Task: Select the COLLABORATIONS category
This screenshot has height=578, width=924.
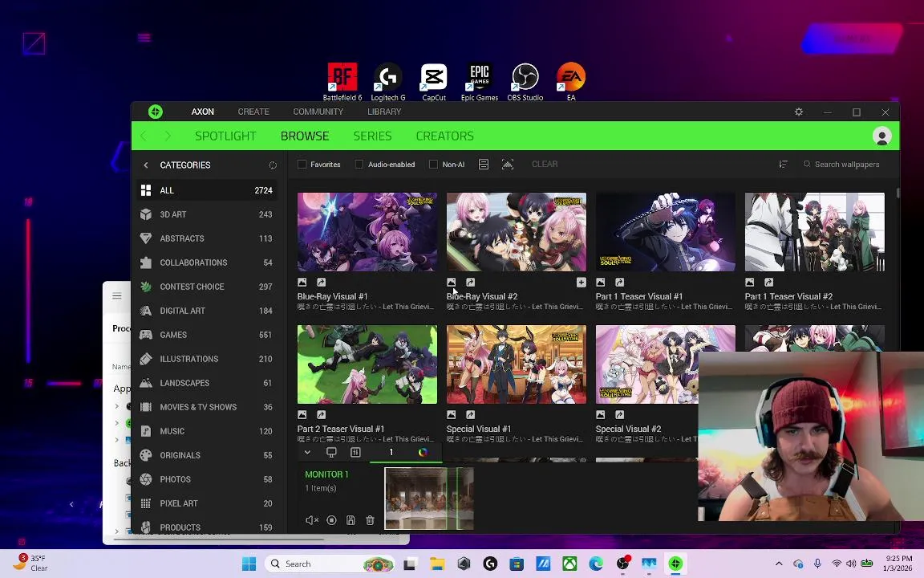Action: click(206, 263)
